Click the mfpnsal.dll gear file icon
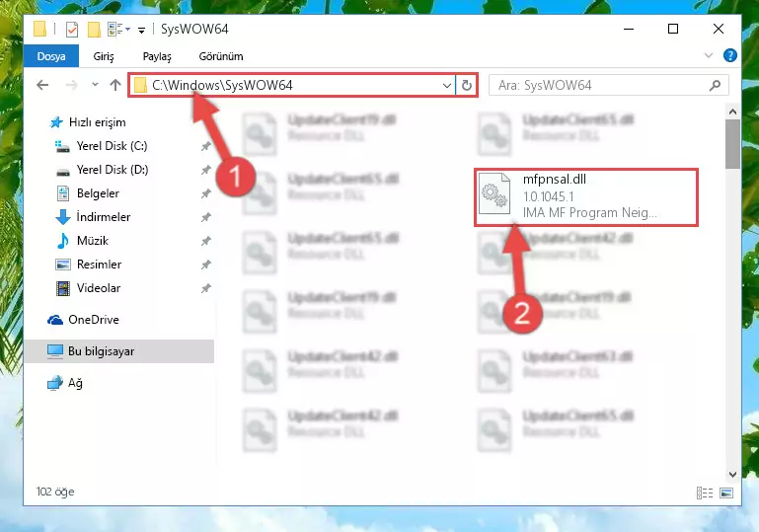 pyautogui.click(x=494, y=193)
